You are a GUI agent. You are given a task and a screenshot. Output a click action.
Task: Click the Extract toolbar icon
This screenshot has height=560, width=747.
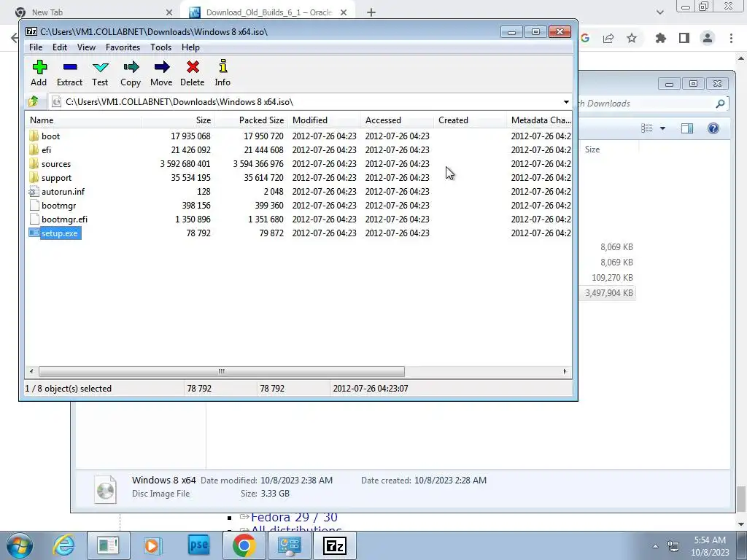tap(69, 66)
